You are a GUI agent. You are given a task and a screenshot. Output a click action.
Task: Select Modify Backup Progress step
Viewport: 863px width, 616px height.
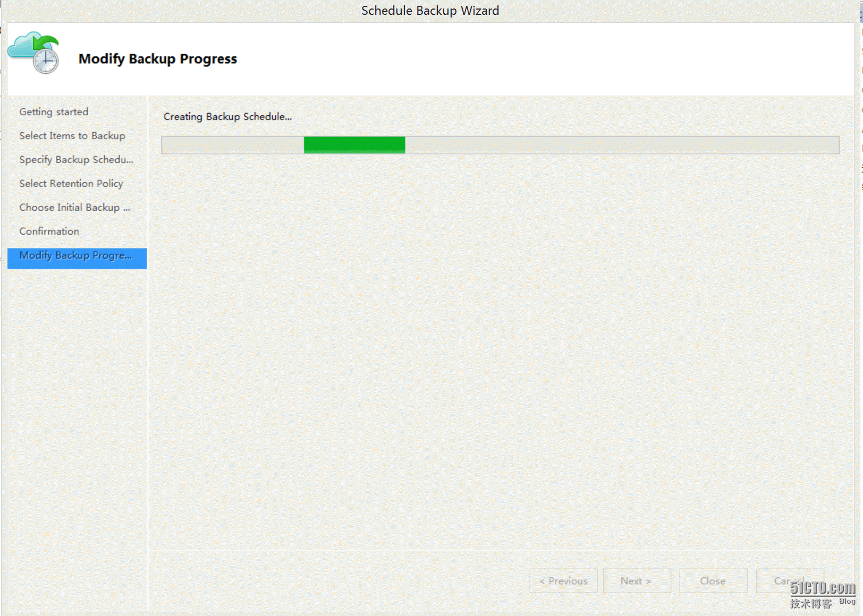pos(77,258)
